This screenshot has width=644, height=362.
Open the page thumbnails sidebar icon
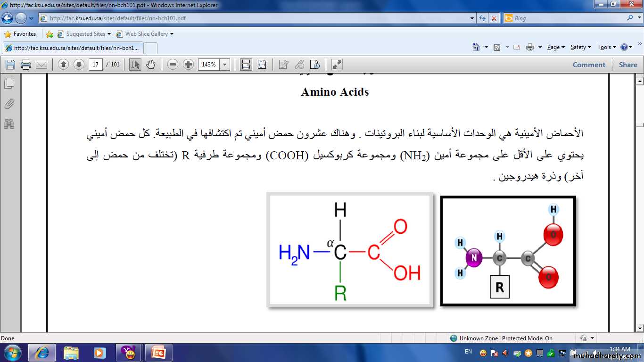9,83
